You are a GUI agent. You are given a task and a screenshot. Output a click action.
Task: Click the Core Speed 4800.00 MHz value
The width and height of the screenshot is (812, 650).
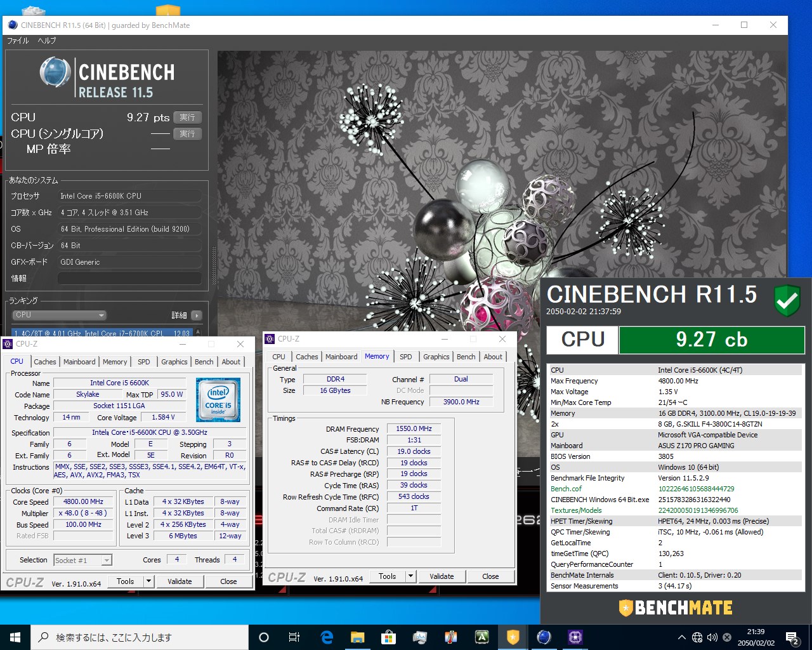coord(83,501)
